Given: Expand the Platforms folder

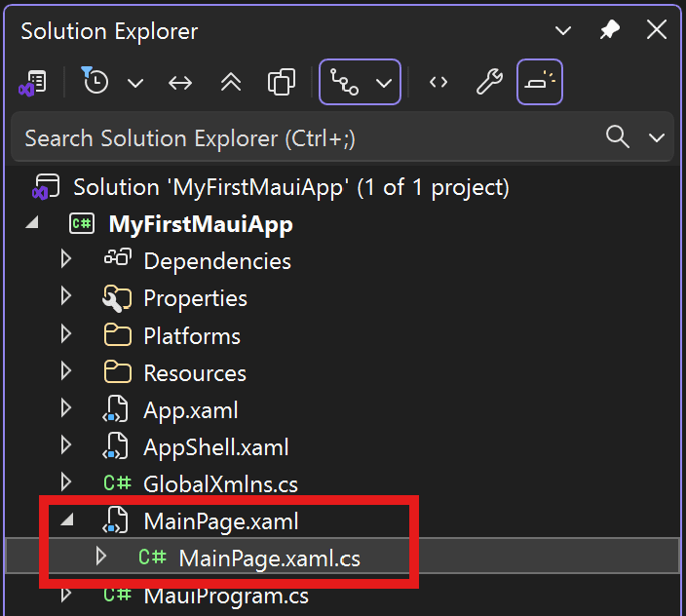Looking at the screenshot, I should click(66, 333).
